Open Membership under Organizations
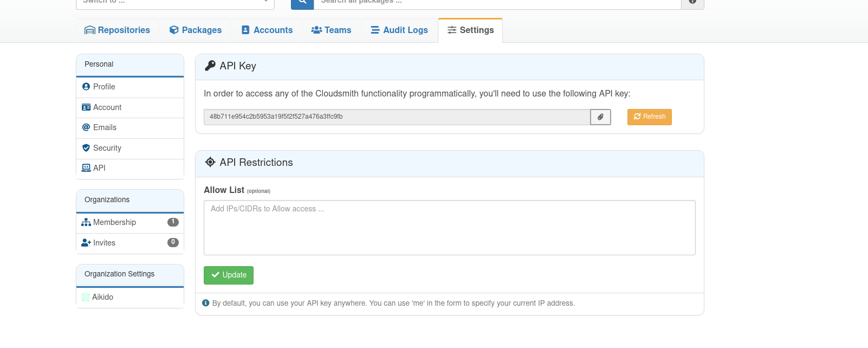 click(130, 223)
